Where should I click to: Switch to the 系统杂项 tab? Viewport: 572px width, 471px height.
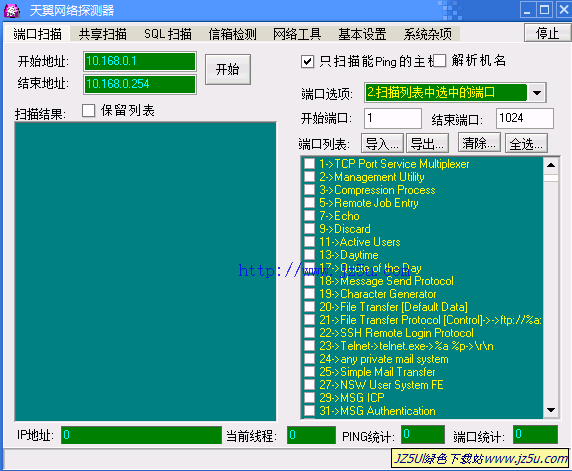[427, 34]
